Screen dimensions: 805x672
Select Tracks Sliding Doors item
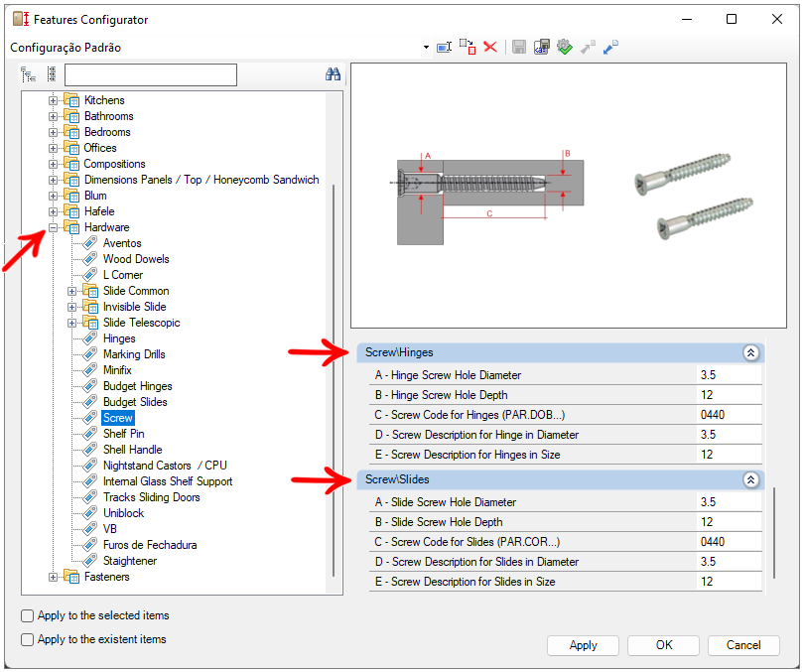[152, 497]
